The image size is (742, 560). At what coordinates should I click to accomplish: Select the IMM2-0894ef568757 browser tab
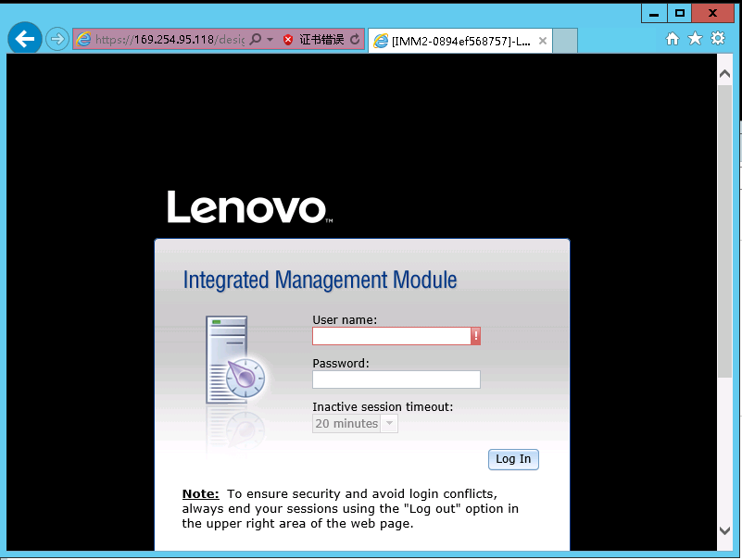point(460,41)
